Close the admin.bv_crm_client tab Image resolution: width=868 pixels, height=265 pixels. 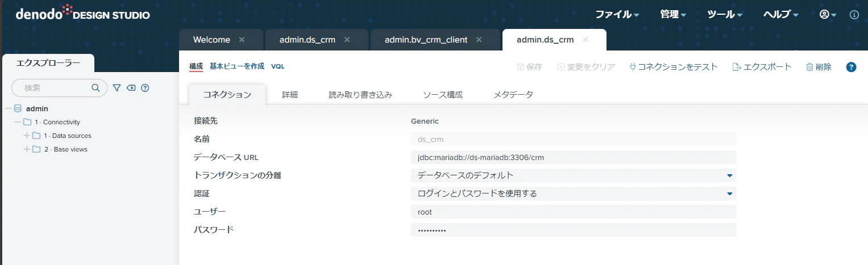coord(479,40)
